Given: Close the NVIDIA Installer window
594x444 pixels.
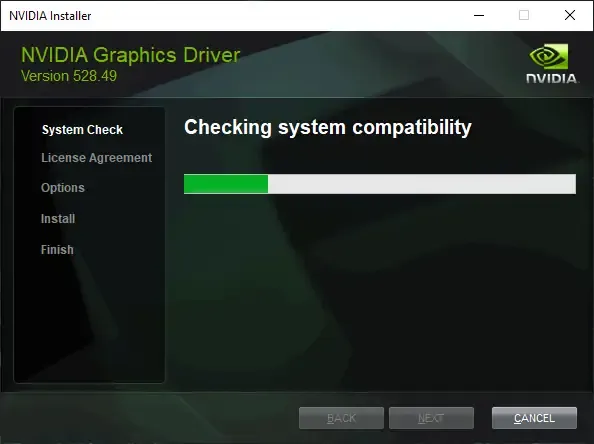Looking at the screenshot, I should [570, 16].
